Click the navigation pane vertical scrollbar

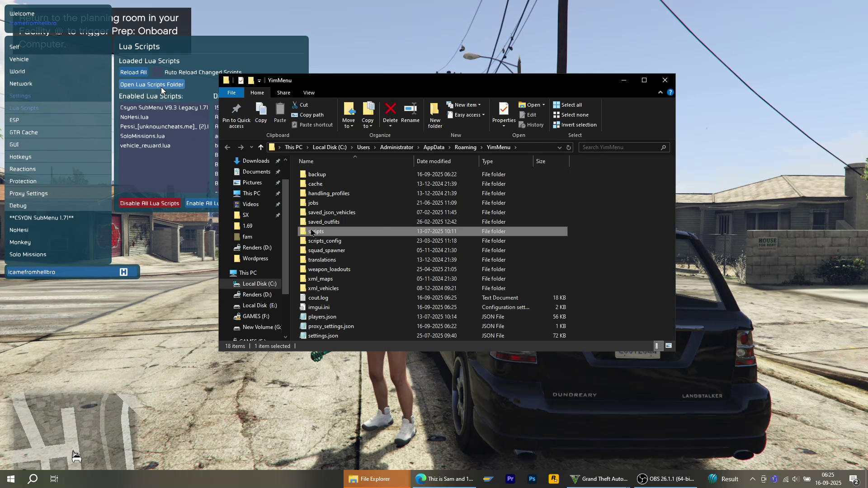(x=285, y=235)
